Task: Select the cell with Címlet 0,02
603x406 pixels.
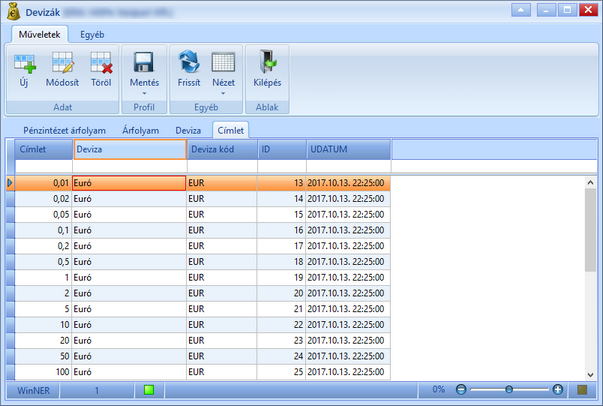Action: [43, 199]
